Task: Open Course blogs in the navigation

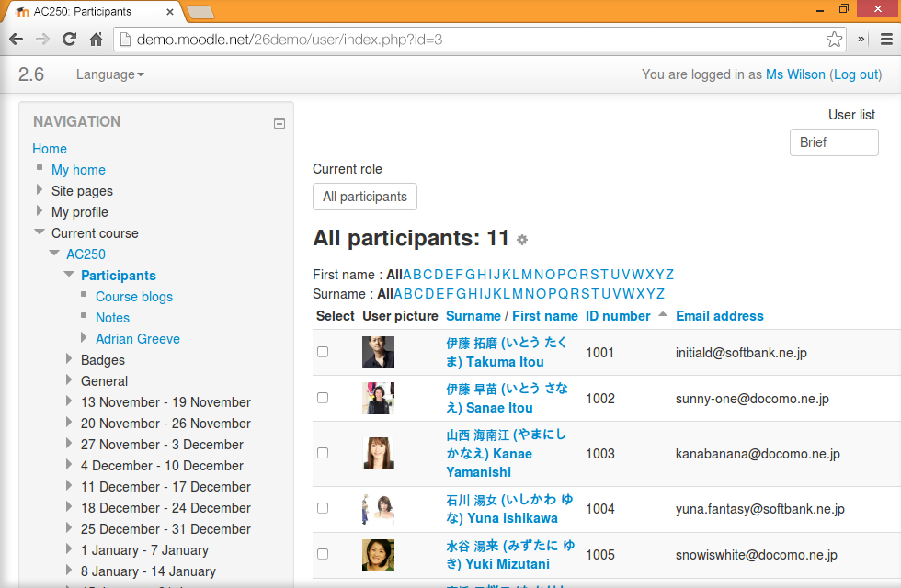Action: point(134,297)
